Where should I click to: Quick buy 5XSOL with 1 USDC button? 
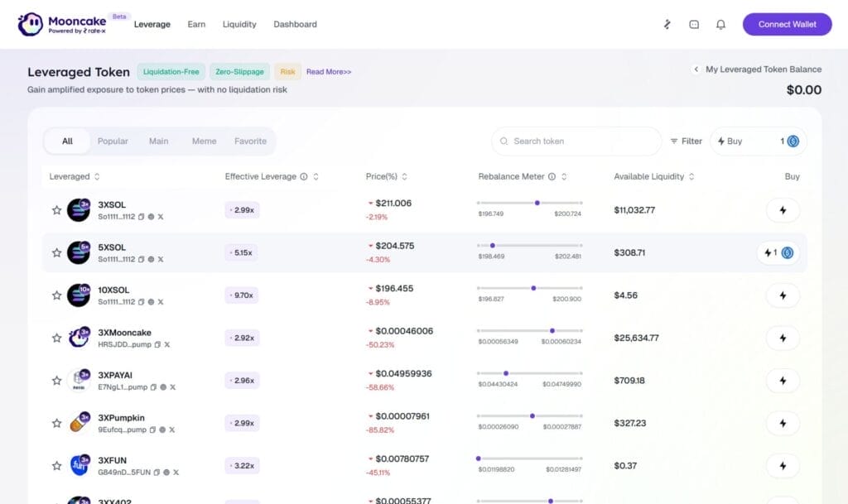[778, 252]
